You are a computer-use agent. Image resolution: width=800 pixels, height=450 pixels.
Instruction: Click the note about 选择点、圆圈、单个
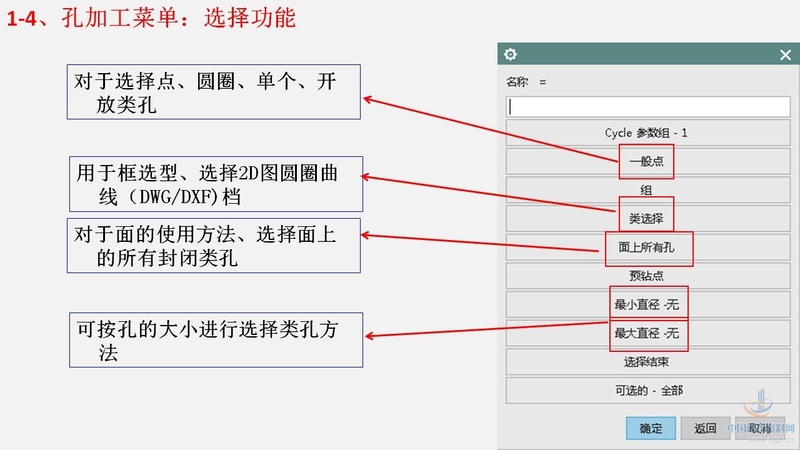(214, 92)
